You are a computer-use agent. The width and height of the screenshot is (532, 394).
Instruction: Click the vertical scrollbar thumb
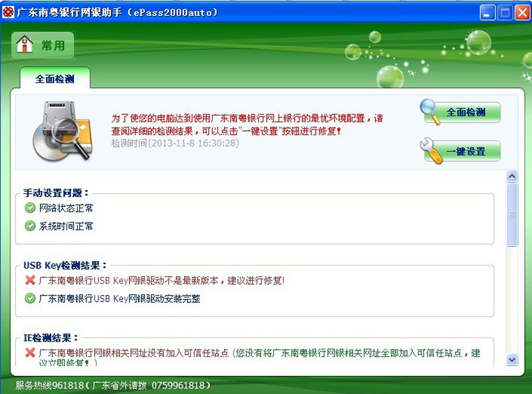coord(512,215)
